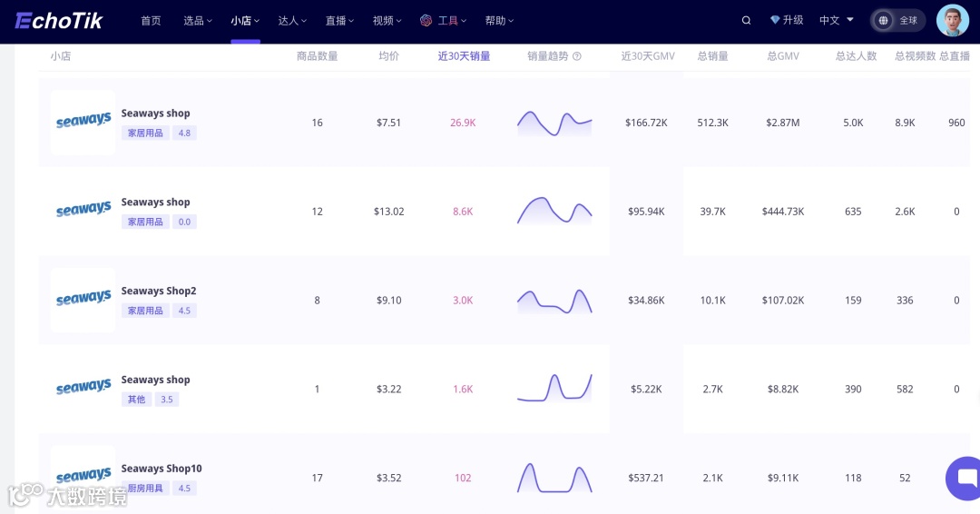Expand the 视频 menu

[387, 21]
